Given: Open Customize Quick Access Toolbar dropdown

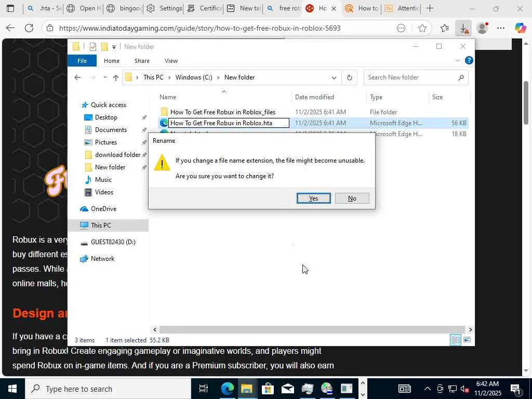Looking at the screenshot, I should click(114, 47).
